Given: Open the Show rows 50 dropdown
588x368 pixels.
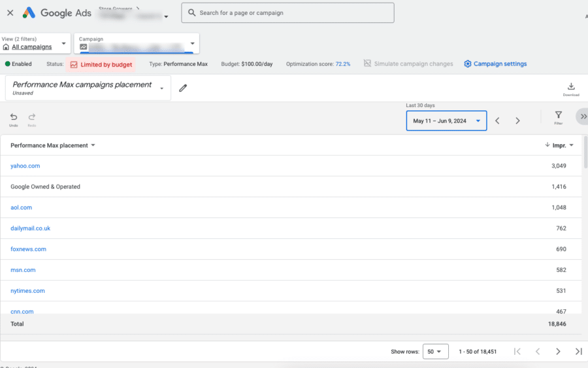Looking at the screenshot, I should click(x=435, y=352).
